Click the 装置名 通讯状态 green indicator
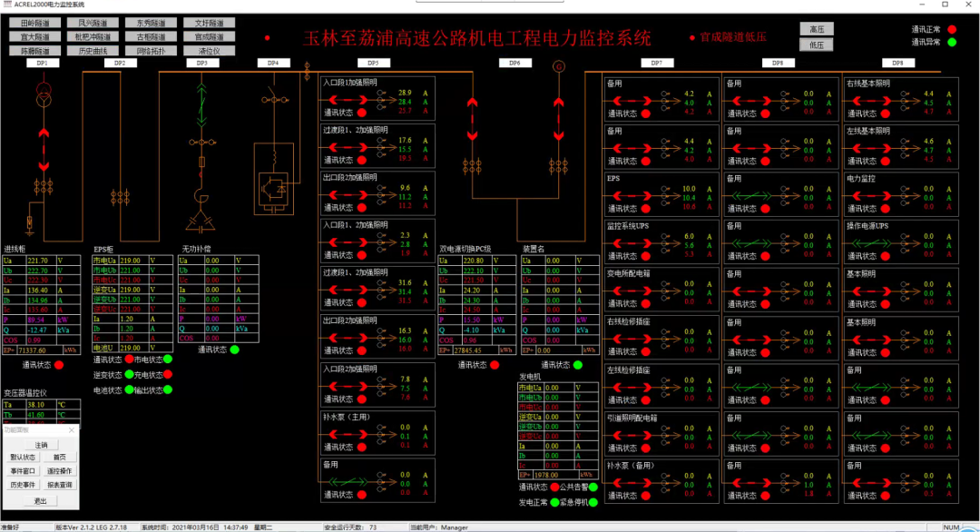980x532 pixels. coord(577,365)
